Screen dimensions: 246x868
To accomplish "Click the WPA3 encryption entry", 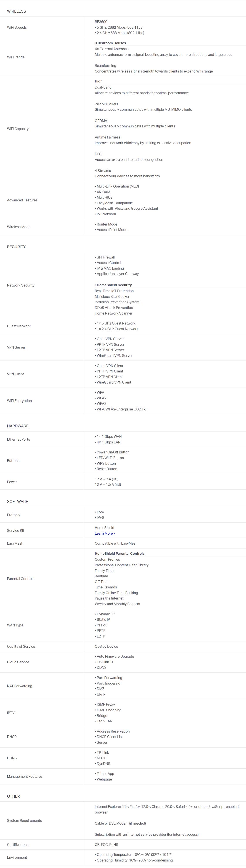I will (101, 403).
